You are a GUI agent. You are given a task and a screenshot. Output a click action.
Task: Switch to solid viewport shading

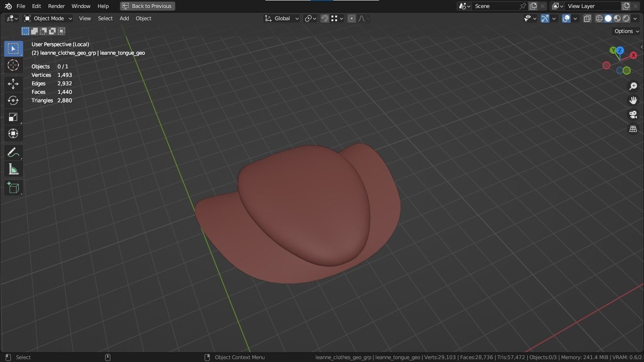pos(608,18)
